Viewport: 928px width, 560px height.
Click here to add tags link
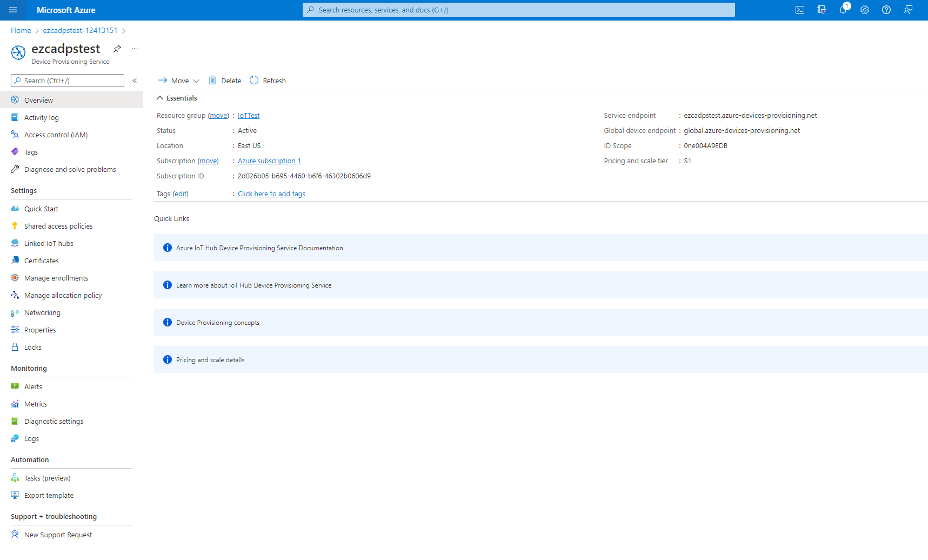tap(271, 194)
